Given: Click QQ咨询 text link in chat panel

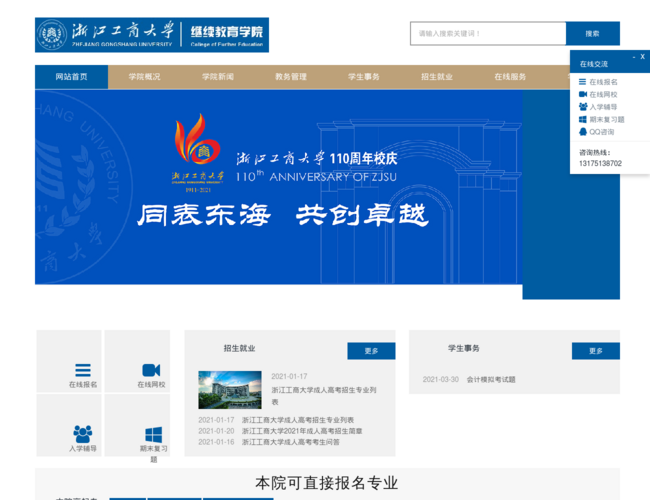Looking at the screenshot, I should [x=602, y=132].
